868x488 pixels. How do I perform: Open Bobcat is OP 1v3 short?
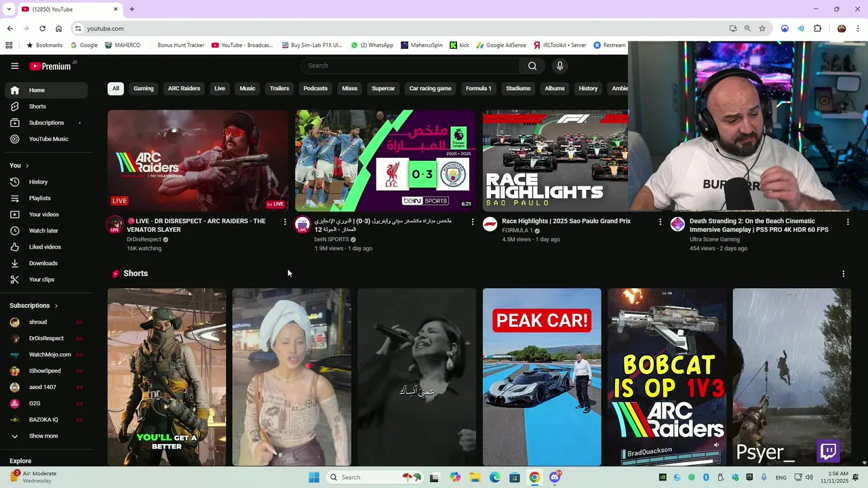pyautogui.click(x=667, y=377)
